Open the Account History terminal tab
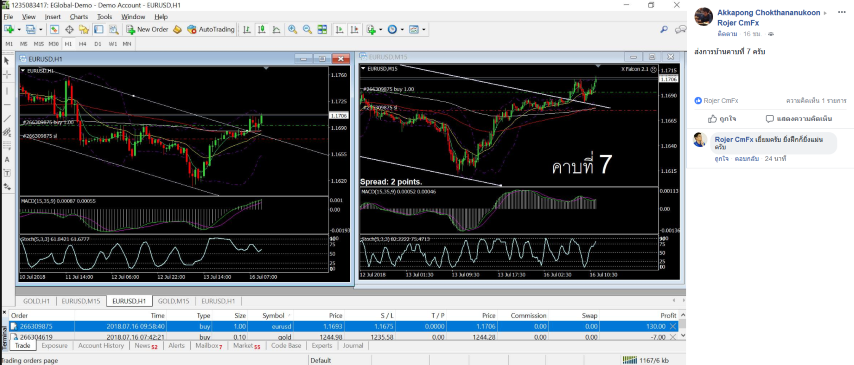Image resolution: width=854 pixels, height=365 pixels. point(101,345)
